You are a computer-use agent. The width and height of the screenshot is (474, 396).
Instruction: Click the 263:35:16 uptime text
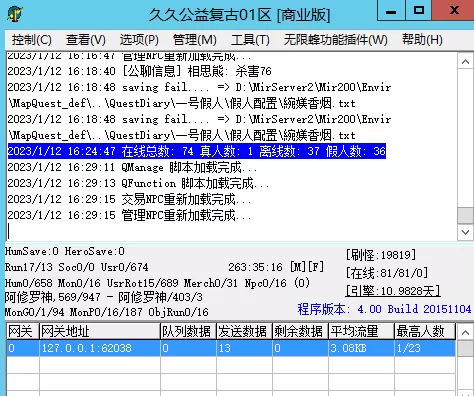coord(255,267)
